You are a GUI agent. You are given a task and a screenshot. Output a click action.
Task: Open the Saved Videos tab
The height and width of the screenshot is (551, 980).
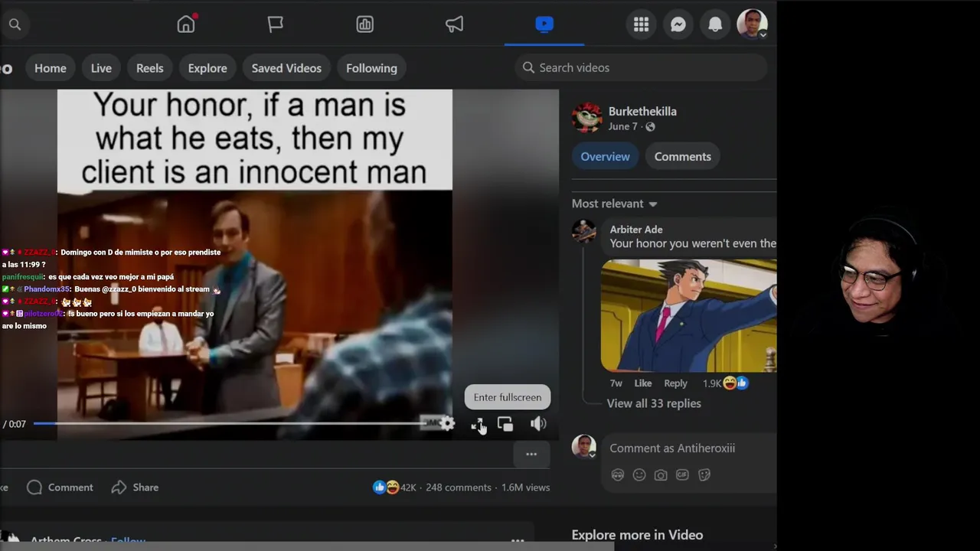tap(286, 68)
